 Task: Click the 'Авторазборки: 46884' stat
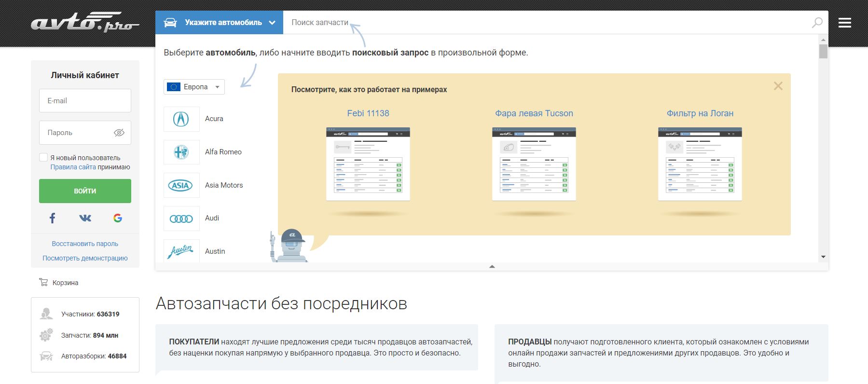tap(94, 357)
